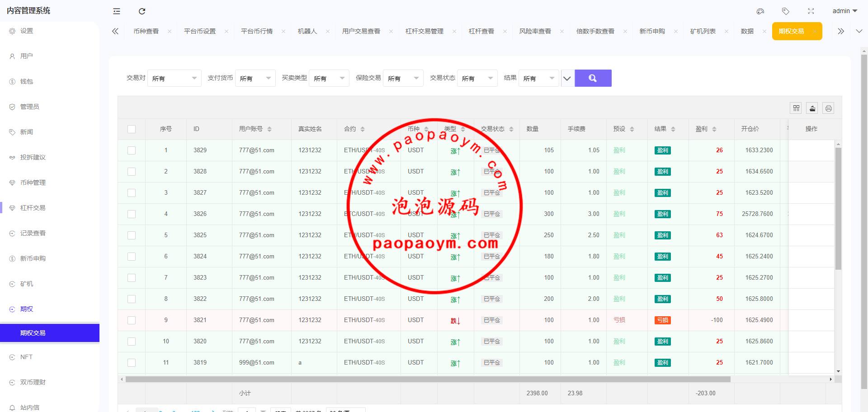Click table export icon

pos(812,108)
